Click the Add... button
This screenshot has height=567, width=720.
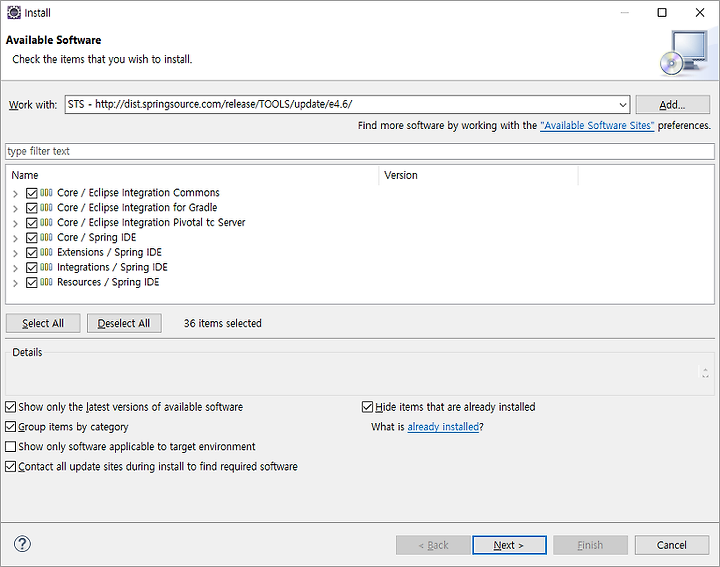(672, 105)
